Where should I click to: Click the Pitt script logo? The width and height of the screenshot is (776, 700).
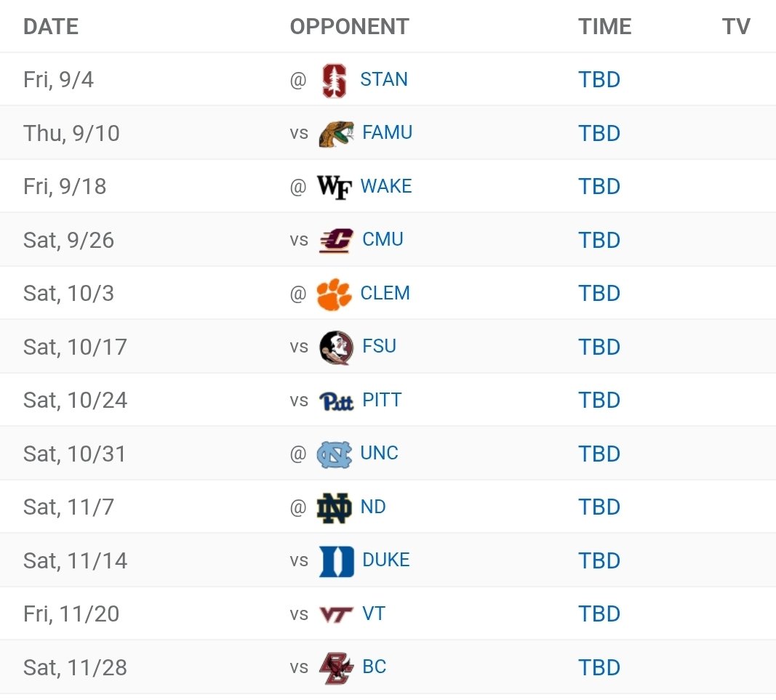[336, 401]
